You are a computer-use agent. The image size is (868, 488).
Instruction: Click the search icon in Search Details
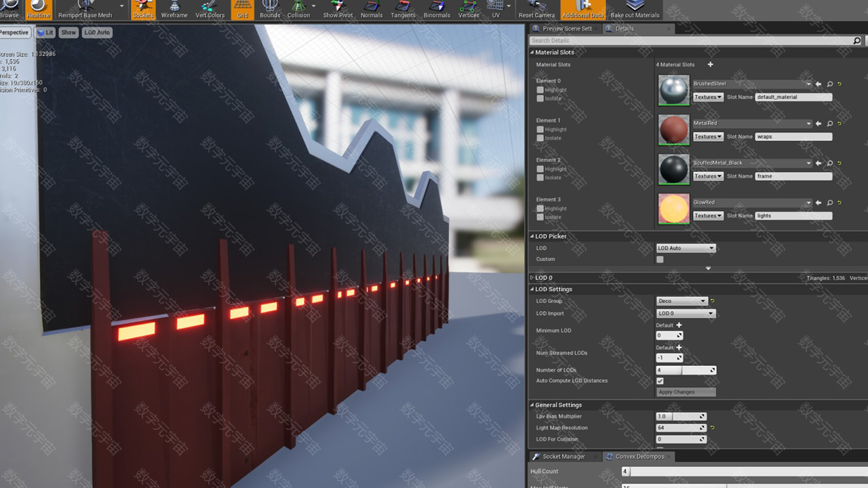pyautogui.click(x=856, y=41)
